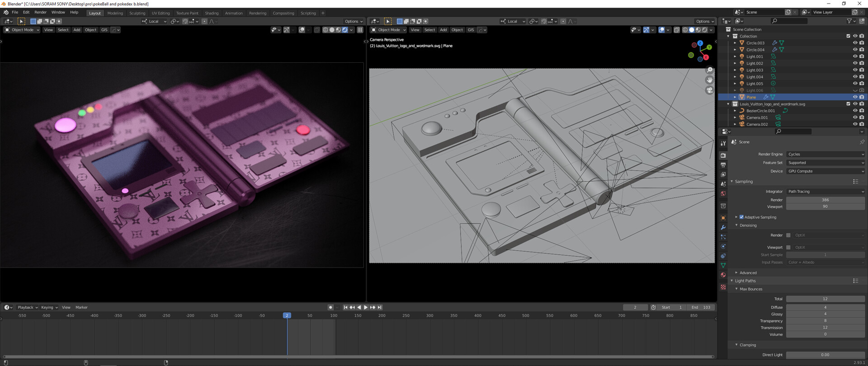This screenshot has width=868, height=366.
Task: Open the Render Engine Cycles dropdown
Action: 825,154
